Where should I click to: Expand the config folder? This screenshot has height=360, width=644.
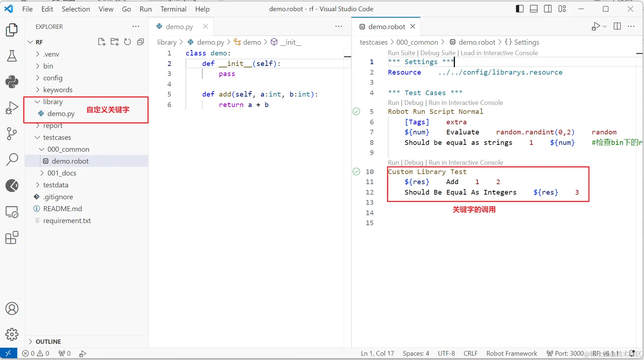38,78
